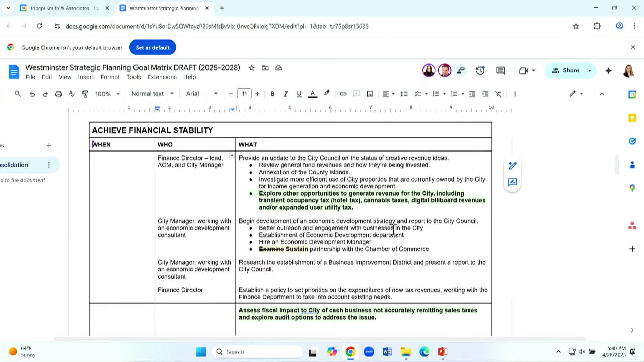
Task: Click the Insert image toolbar icon
Action: click(x=370, y=94)
